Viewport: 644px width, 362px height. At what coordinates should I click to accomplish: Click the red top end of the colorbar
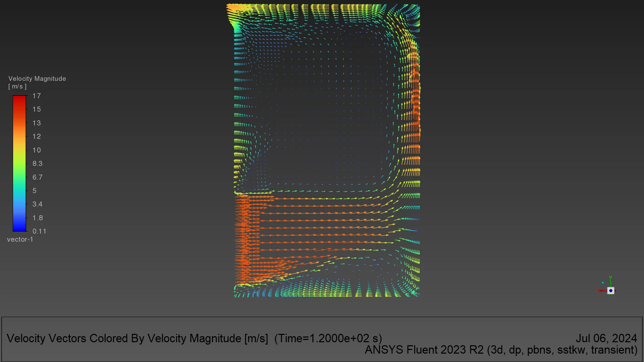[19, 99]
